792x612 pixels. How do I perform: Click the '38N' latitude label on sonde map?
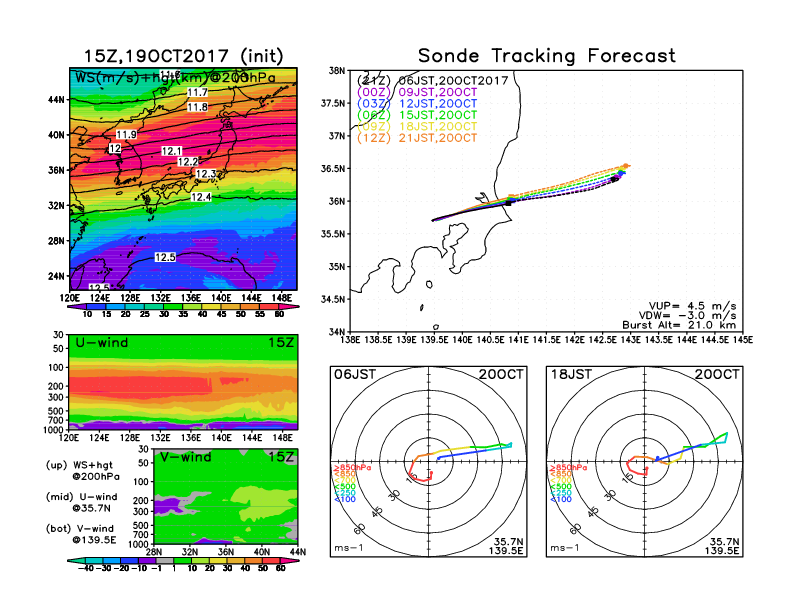[x=337, y=70]
